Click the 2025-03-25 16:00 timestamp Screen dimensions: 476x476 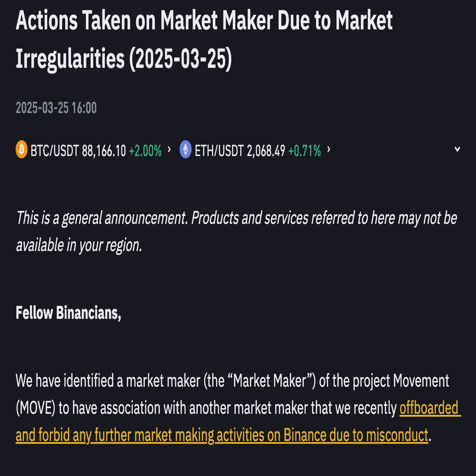click(57, 107)
